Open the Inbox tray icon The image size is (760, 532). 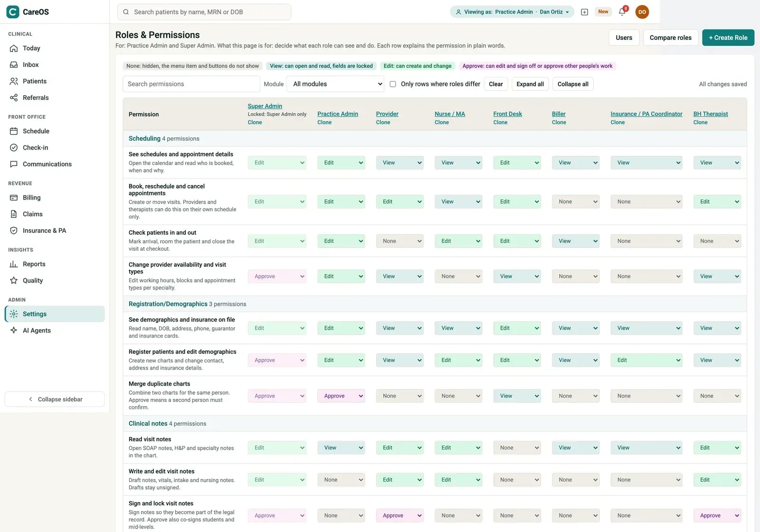pos(14,65)
